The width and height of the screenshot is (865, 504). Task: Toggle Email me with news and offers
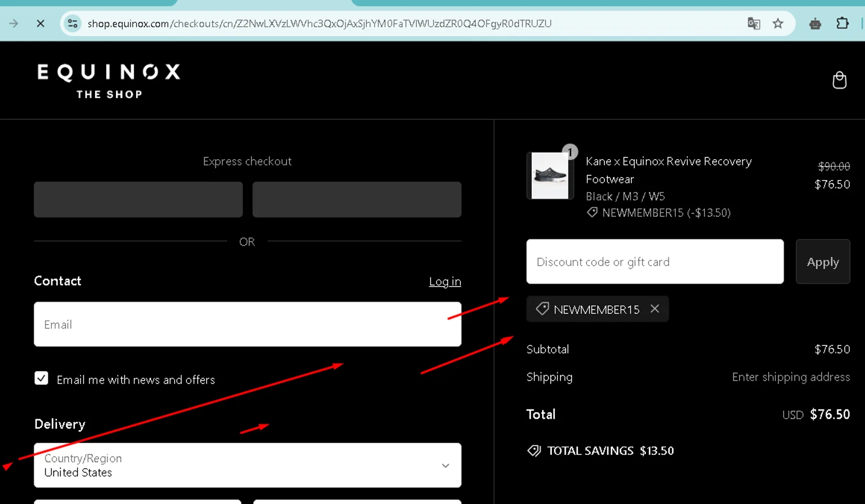pos(42,378)
